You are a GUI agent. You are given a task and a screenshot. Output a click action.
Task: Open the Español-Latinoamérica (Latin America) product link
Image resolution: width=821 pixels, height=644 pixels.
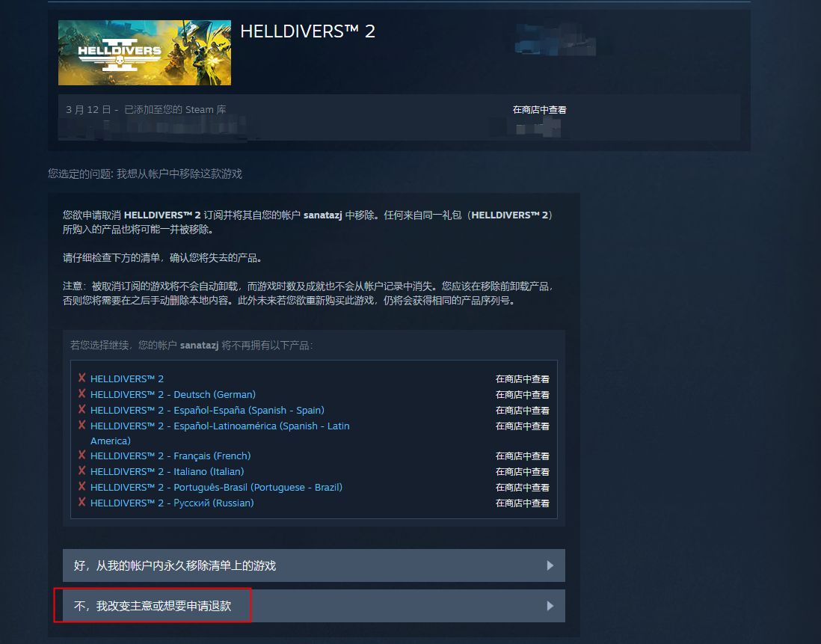point(220,433)
